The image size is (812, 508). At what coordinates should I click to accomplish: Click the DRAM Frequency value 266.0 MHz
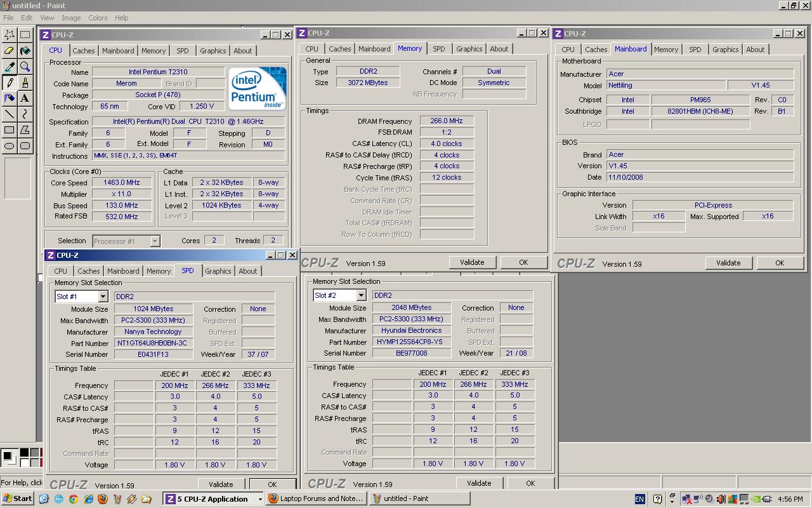point(447,121)
